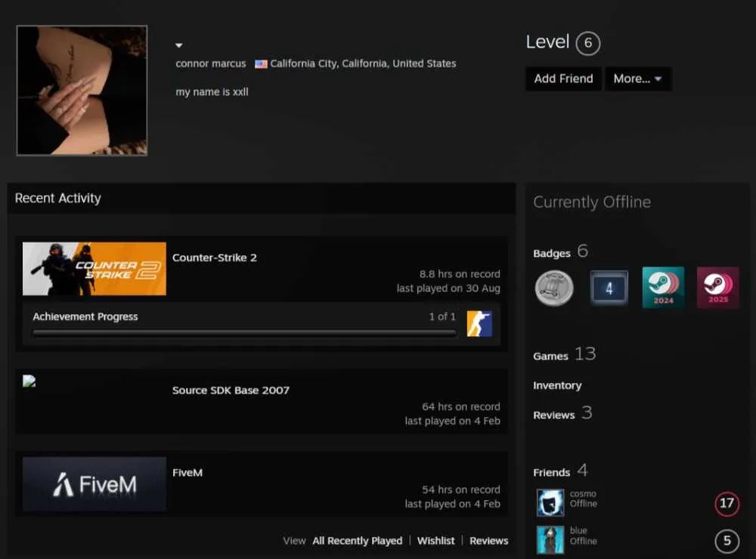Open friend name blue
The width and height of the screenshot is (756, 559).
(x=578, y=530)
